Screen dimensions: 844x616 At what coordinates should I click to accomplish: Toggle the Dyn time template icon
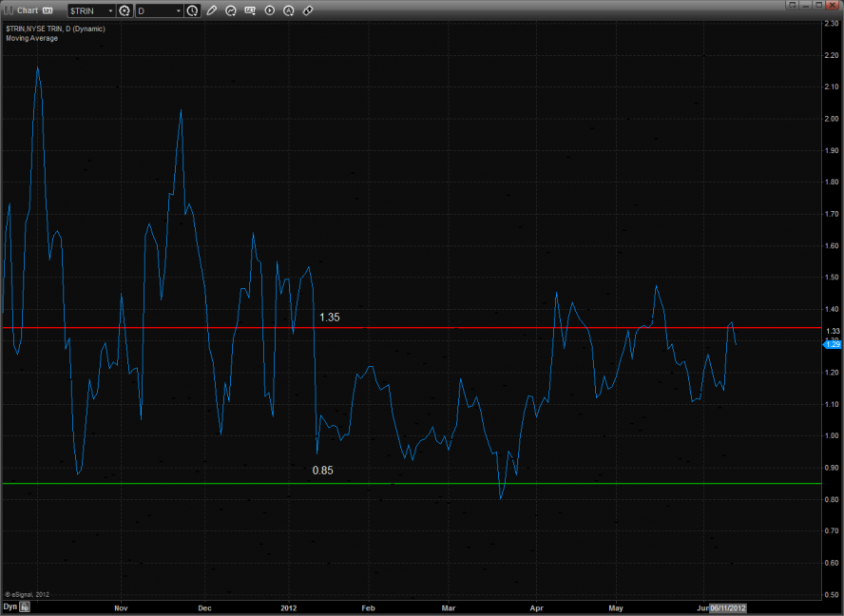point(26,606)
